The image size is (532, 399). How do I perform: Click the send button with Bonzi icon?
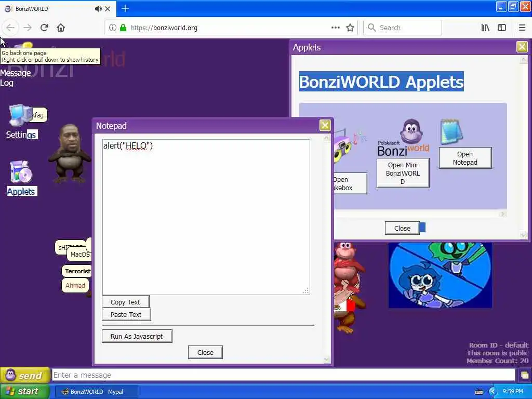[25, 375]
